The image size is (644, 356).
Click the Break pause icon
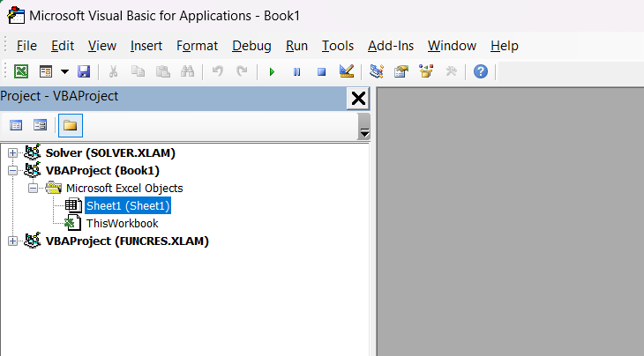pos(297,71)
